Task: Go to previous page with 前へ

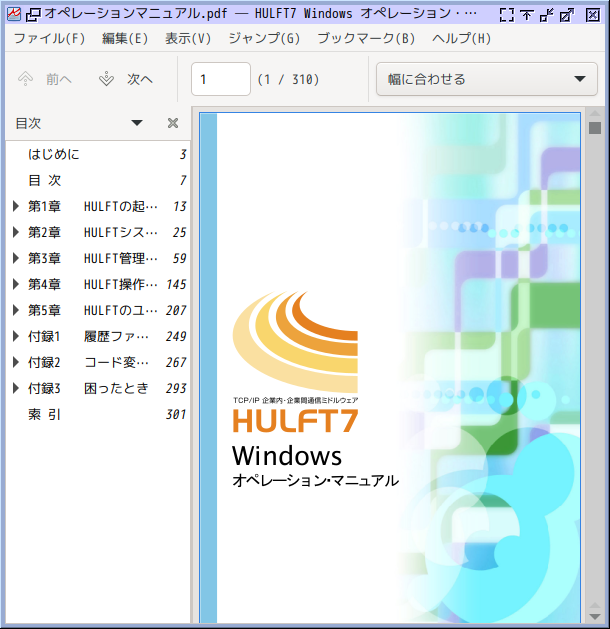Action: [x=45, y=79]
